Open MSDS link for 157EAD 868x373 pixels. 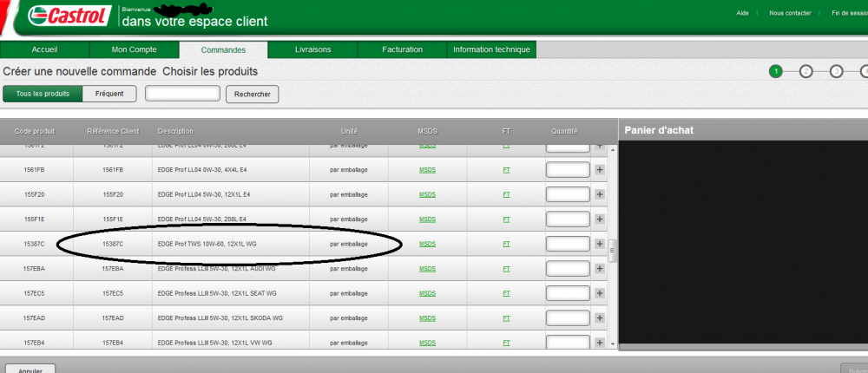pyautogui.click(x=427, y=318)
